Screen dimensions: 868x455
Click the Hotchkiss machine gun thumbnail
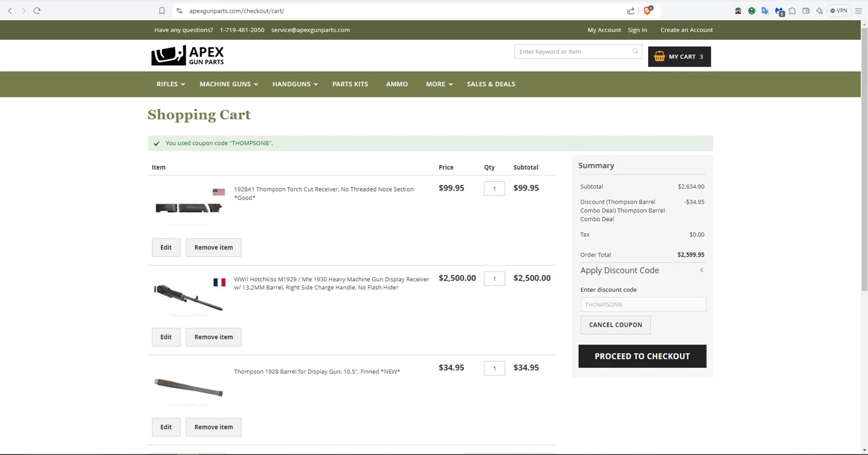(x=189, y=297)
